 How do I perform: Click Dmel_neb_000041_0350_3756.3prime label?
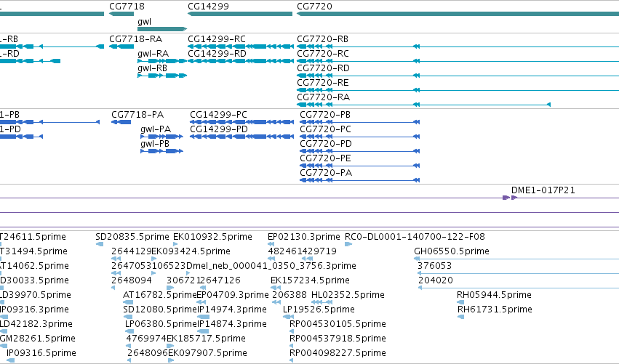pyautogui.click(x=271, y=266)
